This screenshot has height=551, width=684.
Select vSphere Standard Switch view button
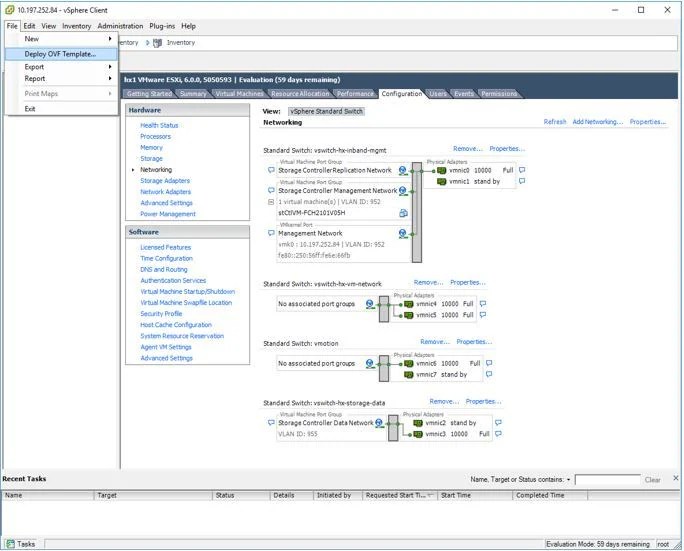326,112
